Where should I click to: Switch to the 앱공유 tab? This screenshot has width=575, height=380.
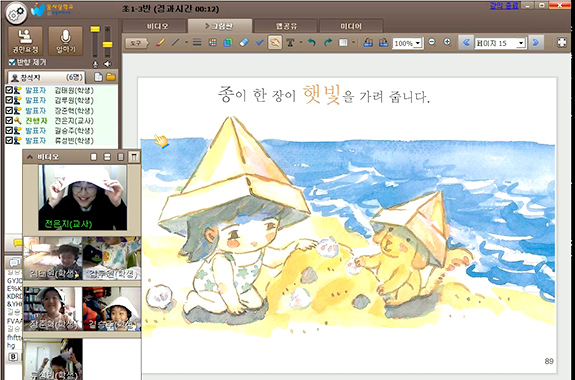(286, 26)
